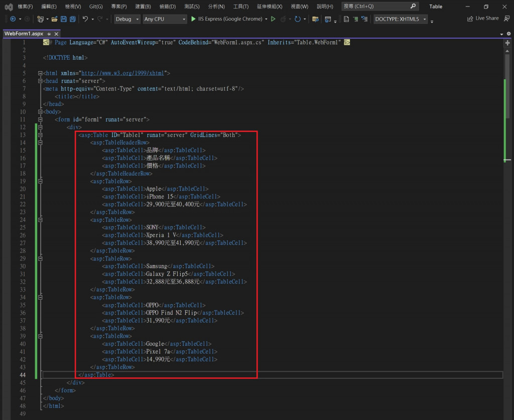The image size is (514, 420).
Task: Open the 延伸模組(X) menu
Action: click(x=270, y=6)
